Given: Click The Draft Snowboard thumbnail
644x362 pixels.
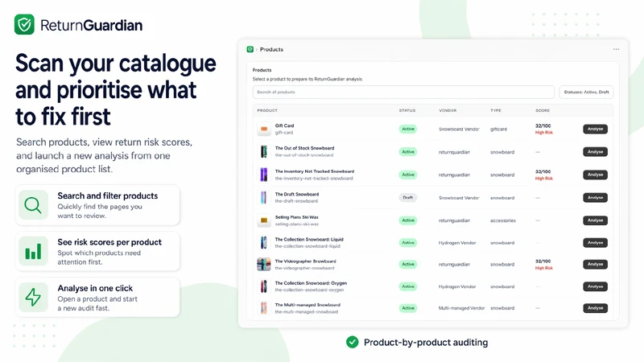Looking at the screenshot, I should (264, 197).
